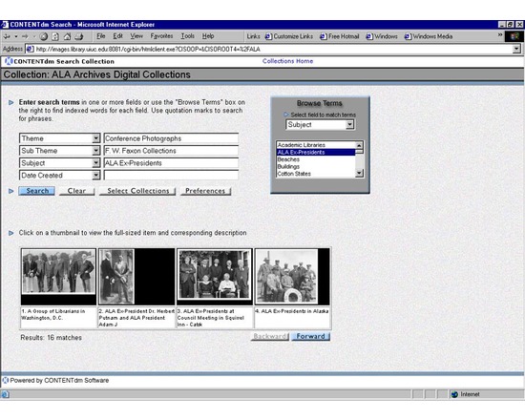Click the status bar page icon
525x420 pixels.
point(5,394)
